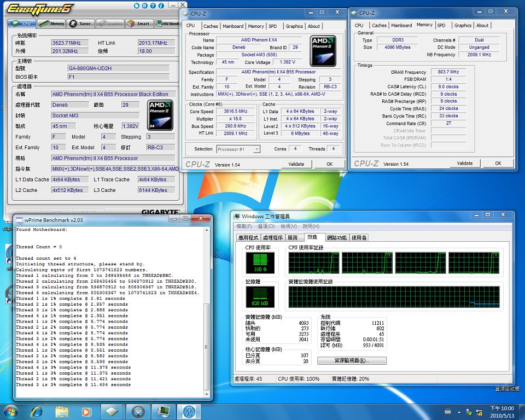Open About tab in the CPU-Z timings window
The image size is (525, 420).
click(482, 26)
